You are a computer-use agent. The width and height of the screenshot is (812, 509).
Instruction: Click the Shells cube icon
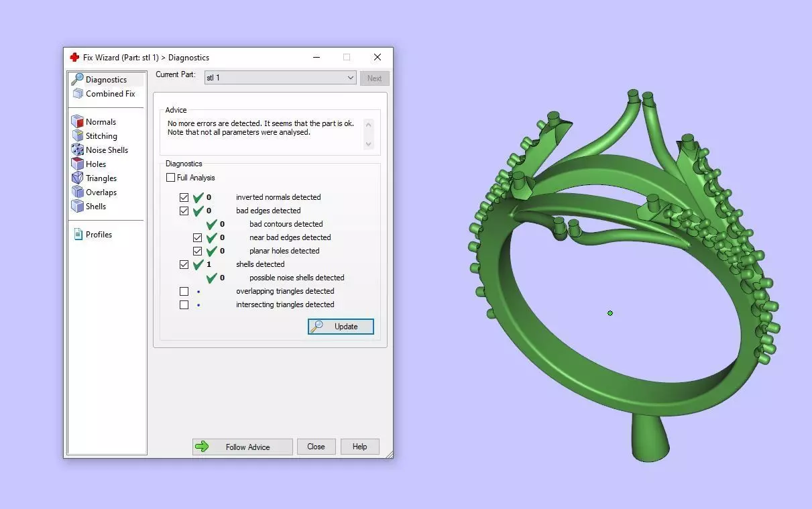(x=77, y=207)
